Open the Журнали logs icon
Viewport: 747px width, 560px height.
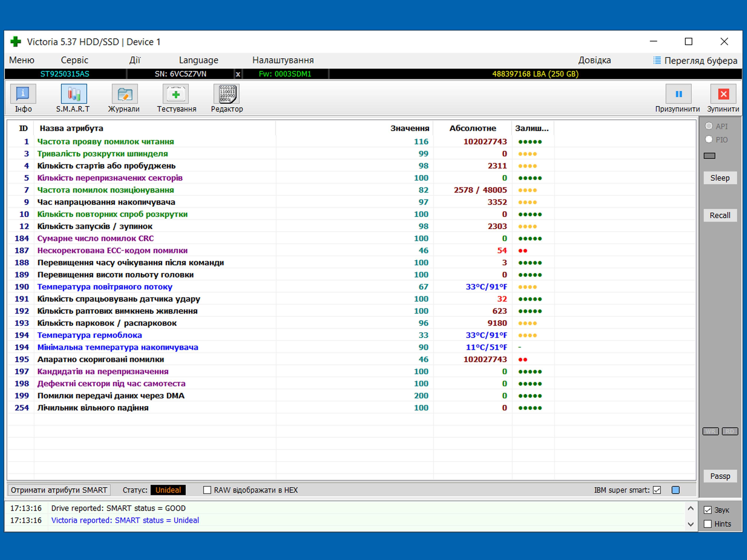click(x=125, y=94)
